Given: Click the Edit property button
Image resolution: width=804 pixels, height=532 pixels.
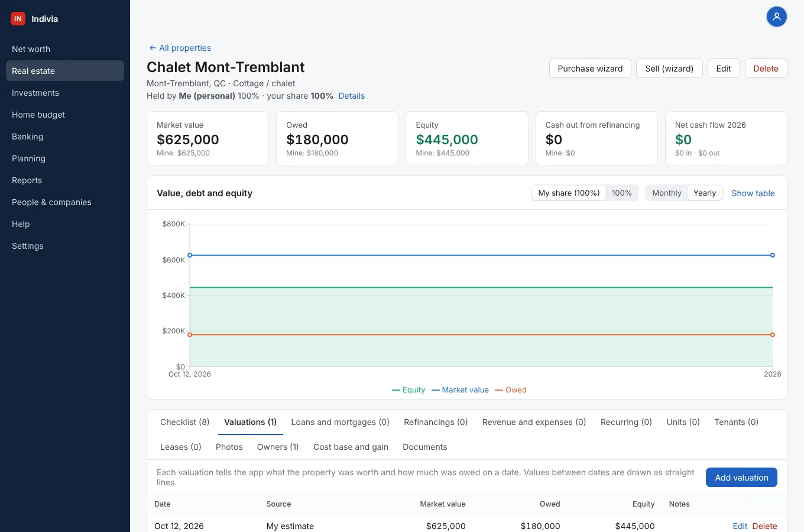Looking at the screenshot, I should tap(724, 69).
